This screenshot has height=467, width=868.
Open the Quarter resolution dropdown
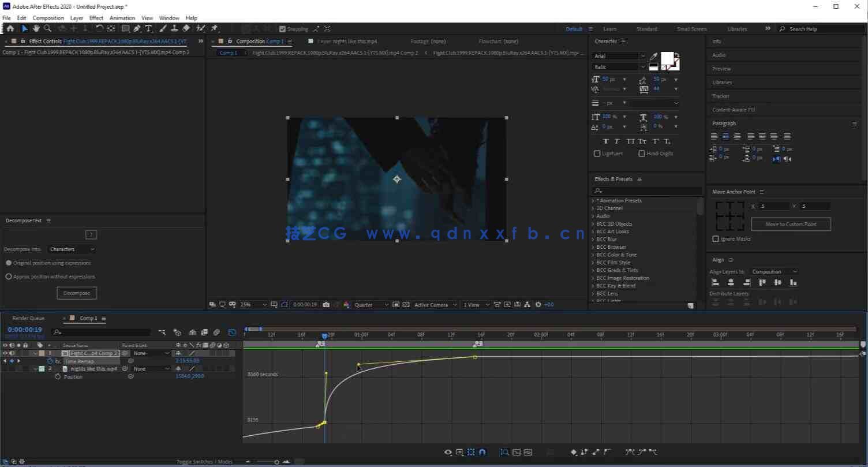click(371, 305)
